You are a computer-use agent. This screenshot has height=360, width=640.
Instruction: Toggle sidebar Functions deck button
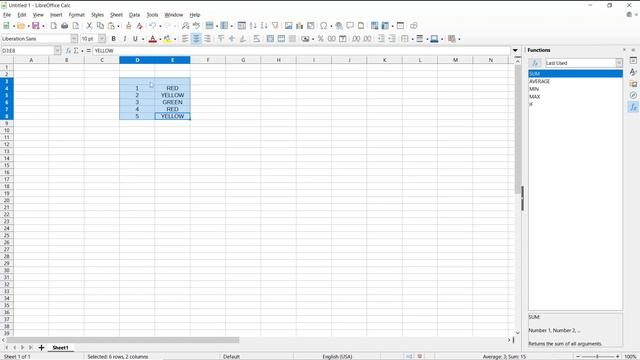point(633,107)
